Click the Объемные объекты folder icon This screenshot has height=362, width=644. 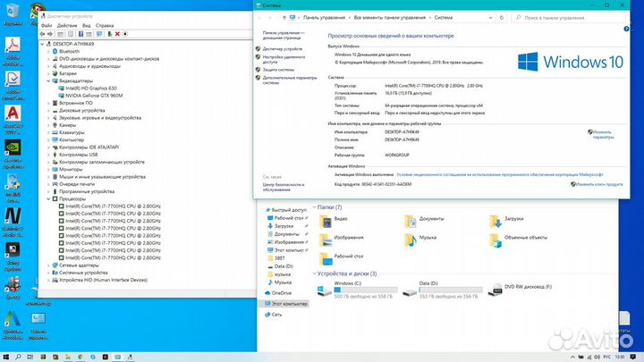click(496, 240)
